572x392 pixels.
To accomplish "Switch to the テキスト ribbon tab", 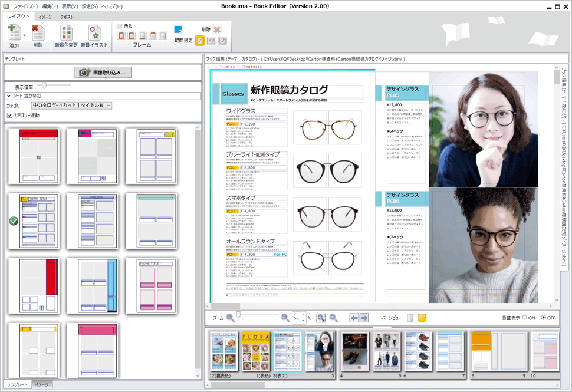I will pos(67,17).
